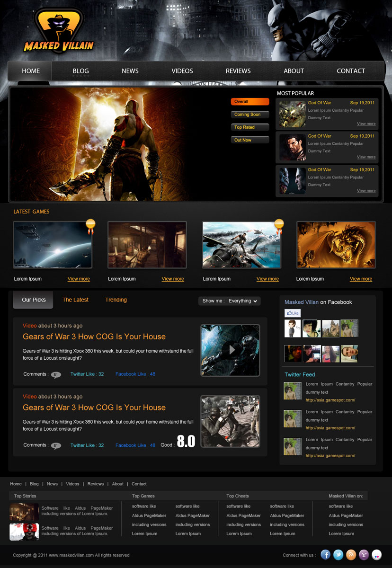Select the Out Now filter button
This screenshot has width=392, height=568.
(x=250, y=140)
